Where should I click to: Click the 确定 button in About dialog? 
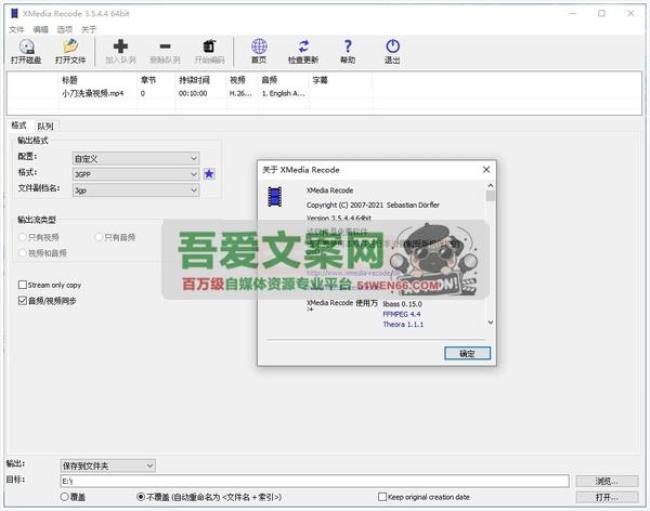467,354
